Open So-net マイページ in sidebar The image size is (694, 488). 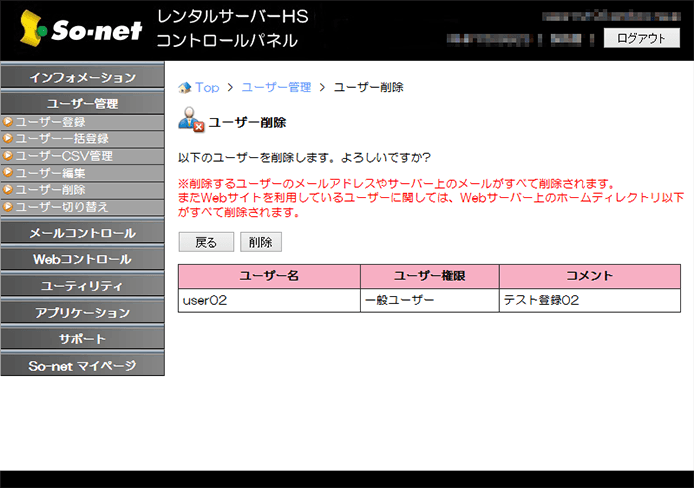pyautogui.click(x=82, y=365)
